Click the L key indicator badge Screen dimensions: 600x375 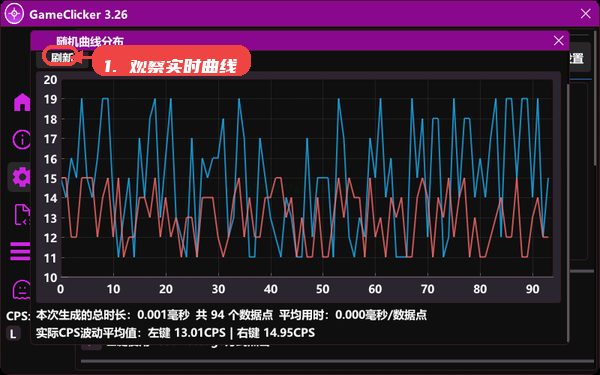point(13,334)
